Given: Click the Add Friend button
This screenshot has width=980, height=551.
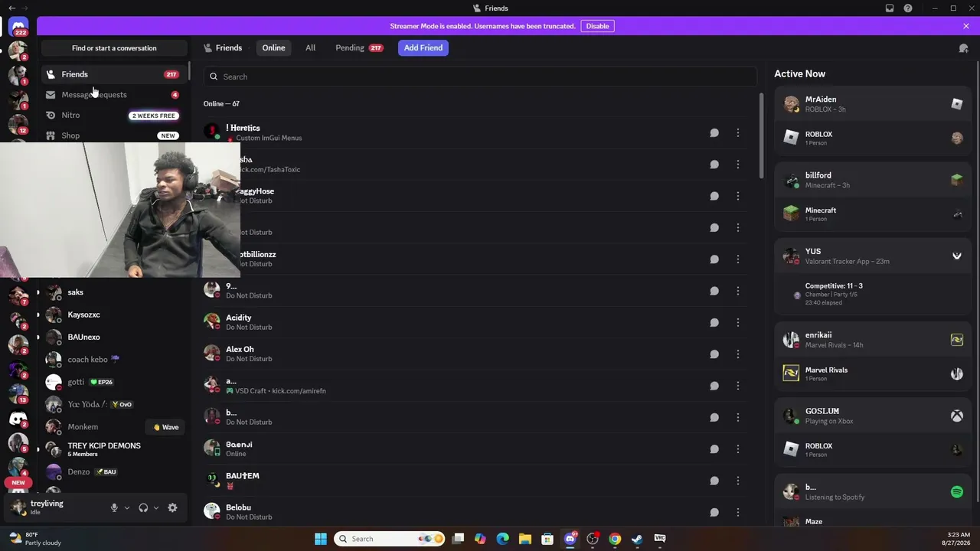Looking at the screenshot, I should tap(423, 48).
